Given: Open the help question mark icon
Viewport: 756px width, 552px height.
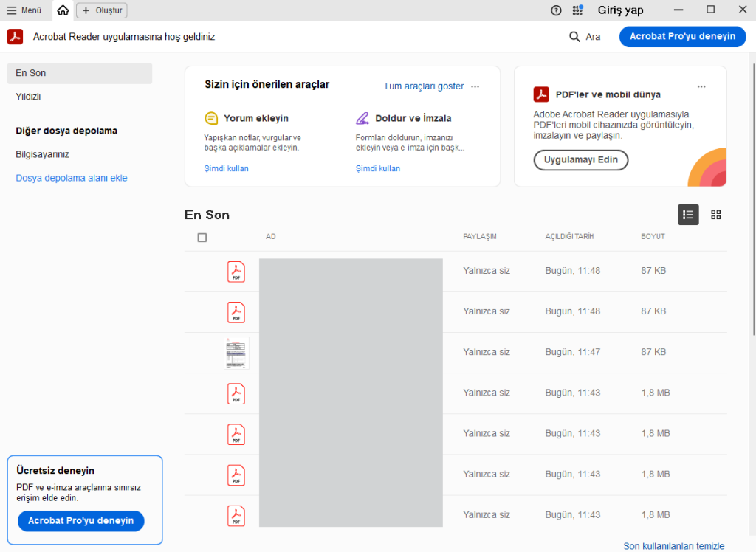Looking at the screenshot, I should tap(556, 10).
